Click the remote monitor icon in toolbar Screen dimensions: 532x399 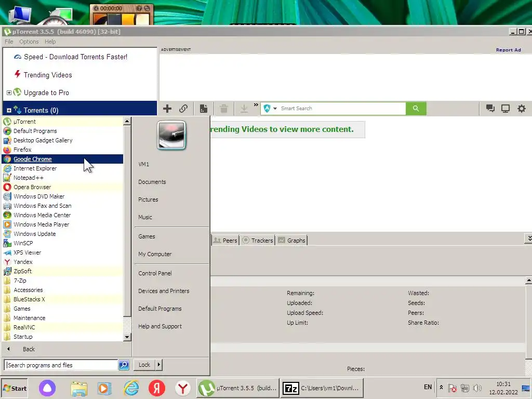[506, 109]
